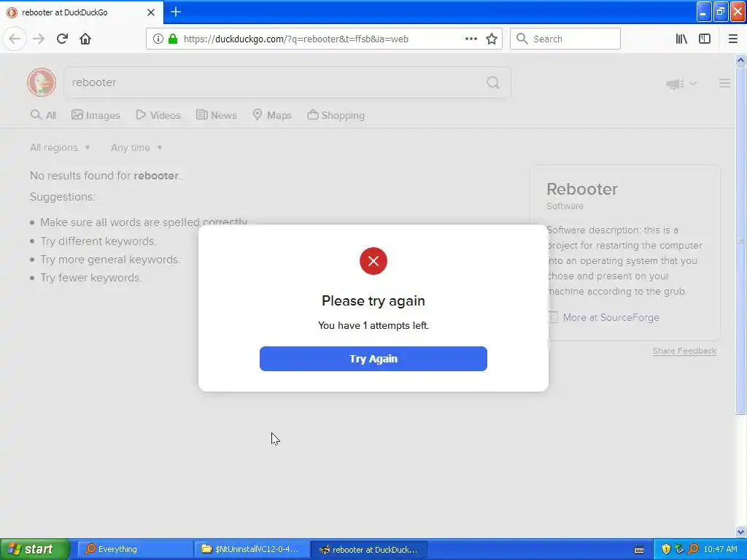Click the 10:47 AM clock
The height and width of the screenshot is (560, 747).
point(720,549)
